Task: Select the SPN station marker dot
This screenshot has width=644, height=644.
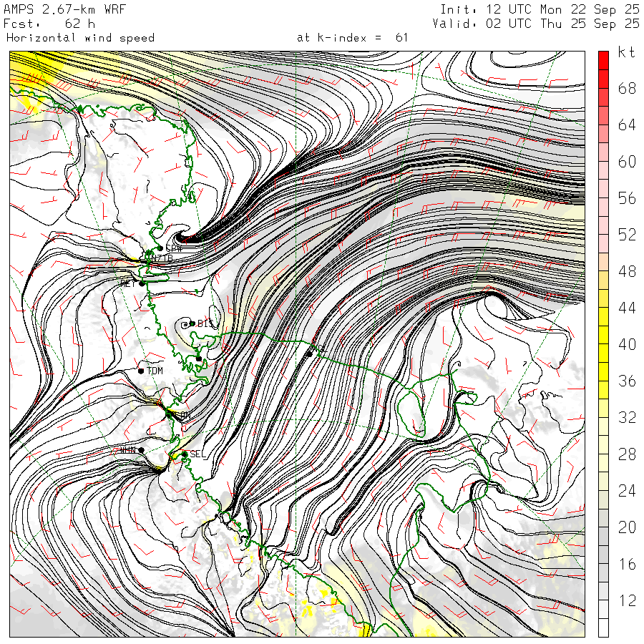Action: 159,248
